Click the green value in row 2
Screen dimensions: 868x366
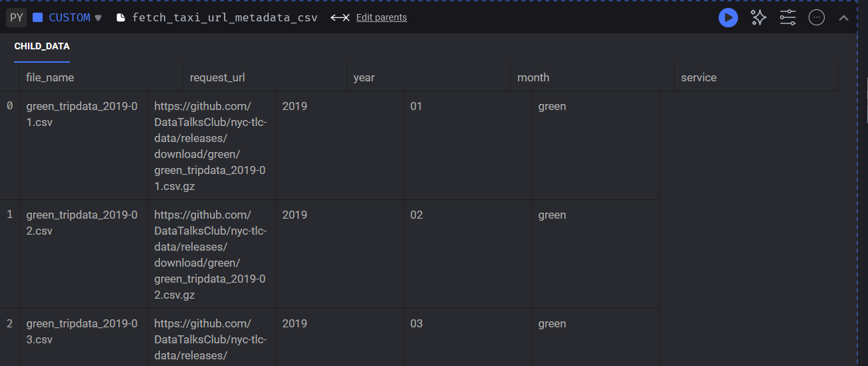(x=552, y=323)
